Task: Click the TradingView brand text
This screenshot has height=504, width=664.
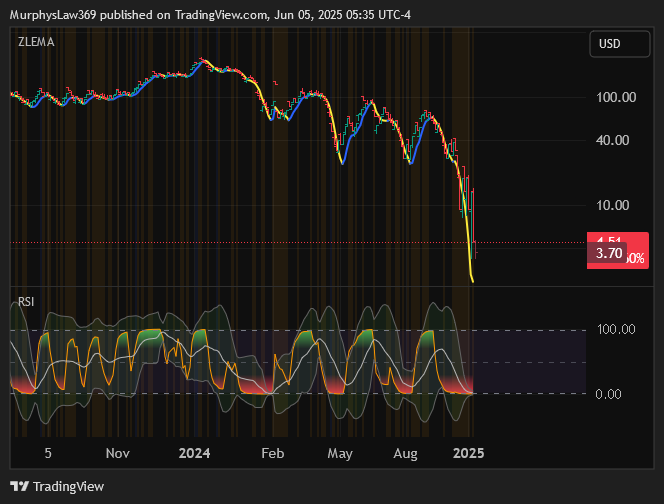Action: point(69,487)
